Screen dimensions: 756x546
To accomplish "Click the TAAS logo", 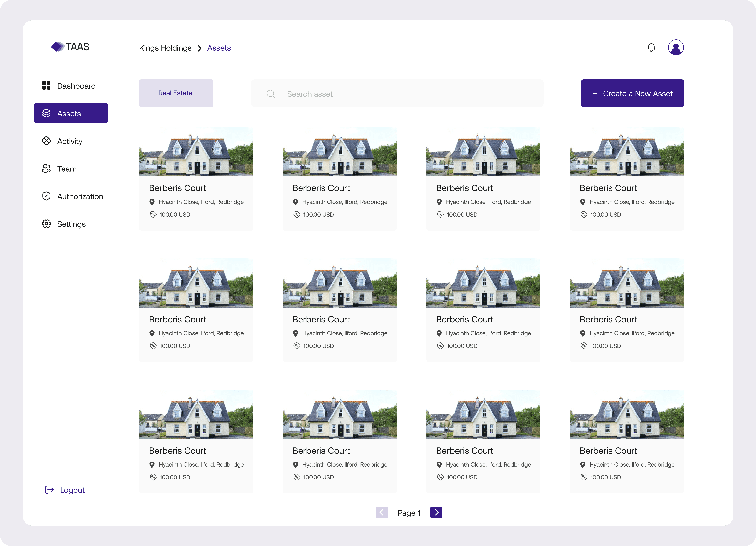I will [x=70, y=47].
